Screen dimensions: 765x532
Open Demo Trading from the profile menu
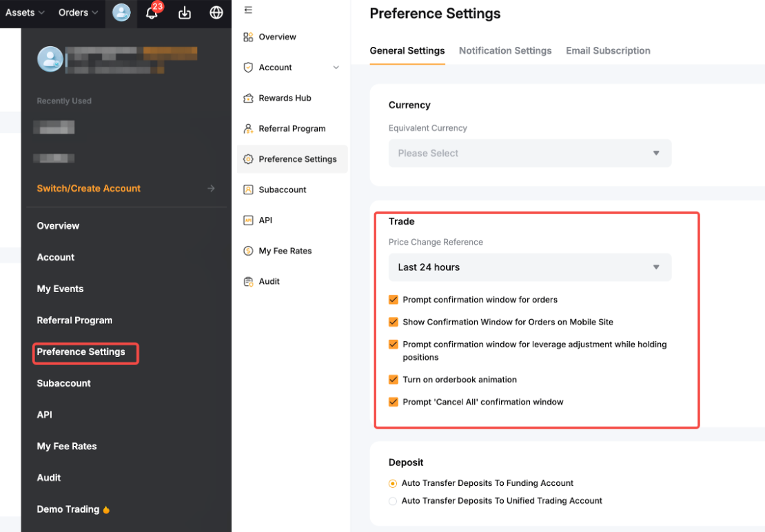(x=68, y=509)
